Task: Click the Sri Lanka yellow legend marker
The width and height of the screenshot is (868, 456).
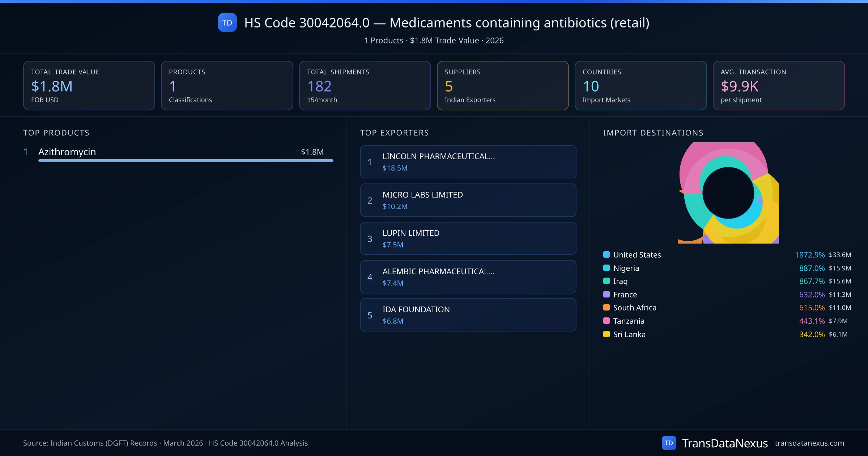Action: (x=607, y=334)
